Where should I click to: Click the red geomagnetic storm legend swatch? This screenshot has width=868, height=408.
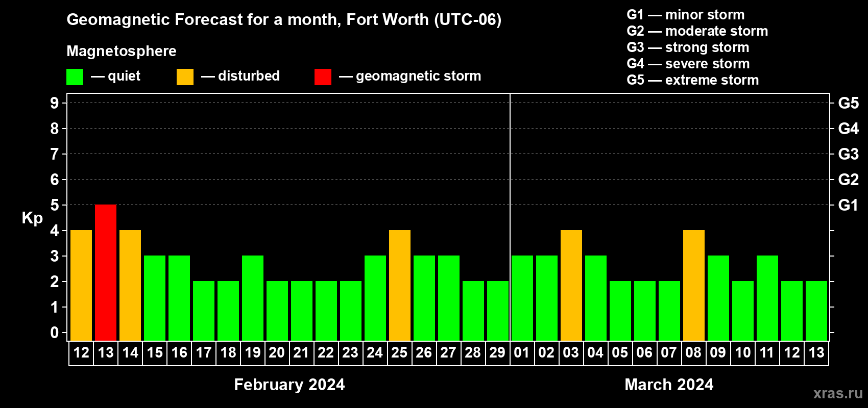point(323,77)
